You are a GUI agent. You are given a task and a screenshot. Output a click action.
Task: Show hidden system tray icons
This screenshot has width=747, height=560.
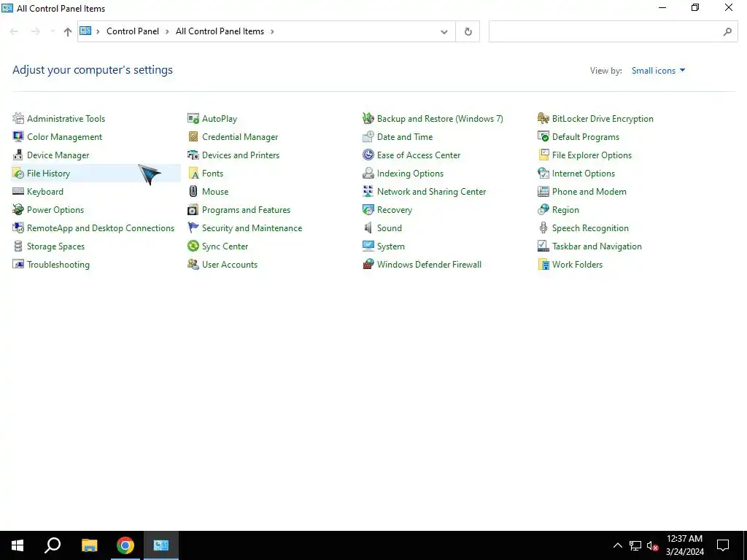(617, 545)
